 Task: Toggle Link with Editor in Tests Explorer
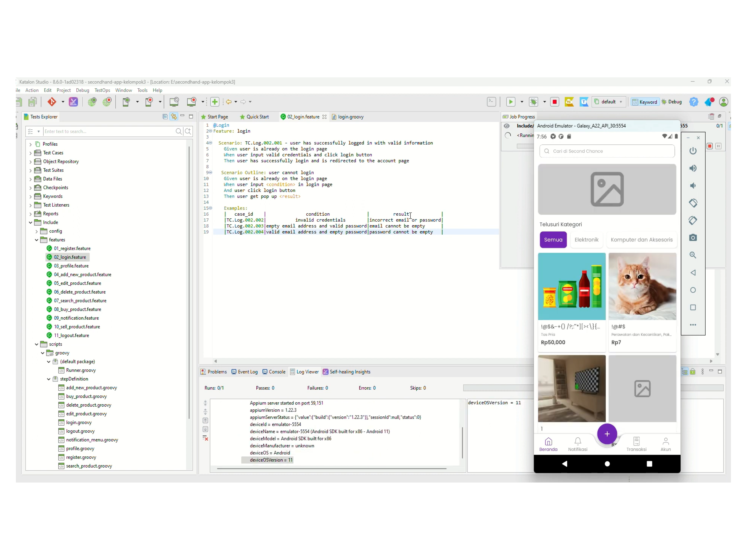(174, 116)
